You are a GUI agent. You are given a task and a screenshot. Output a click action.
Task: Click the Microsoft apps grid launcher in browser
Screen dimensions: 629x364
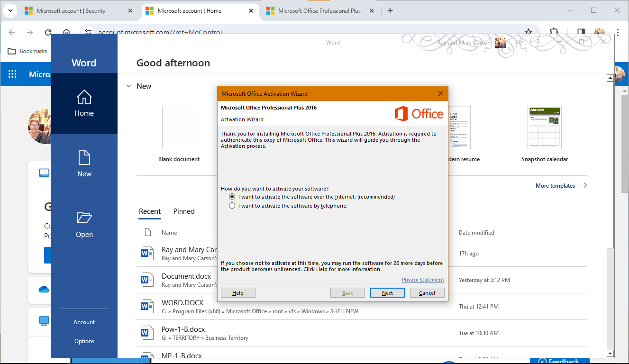coord(12,74)
